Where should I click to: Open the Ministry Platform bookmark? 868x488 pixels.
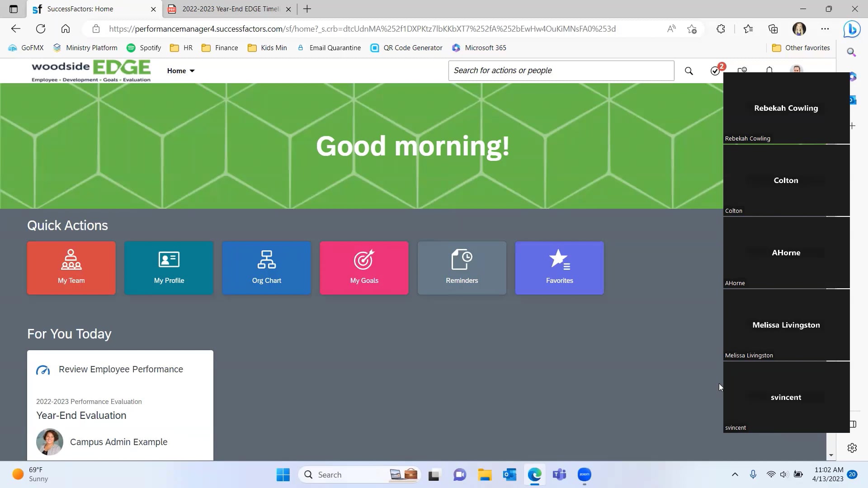point(85,48)
